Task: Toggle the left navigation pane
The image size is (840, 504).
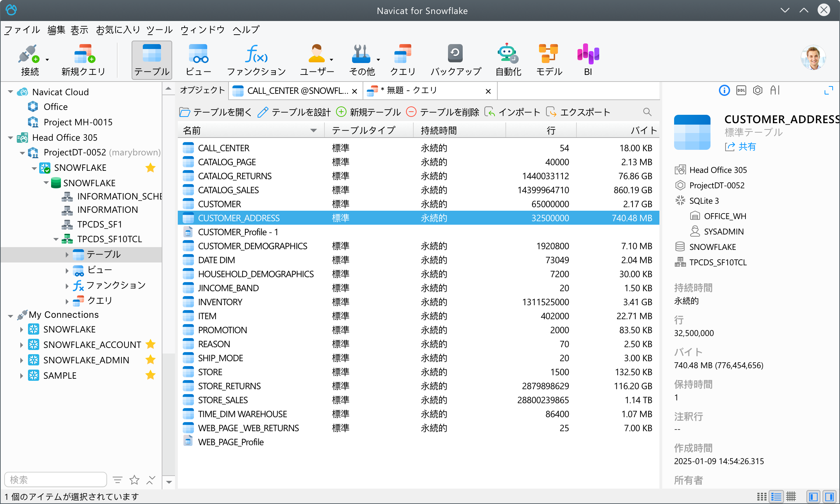Action: click(x=813, y=497)
